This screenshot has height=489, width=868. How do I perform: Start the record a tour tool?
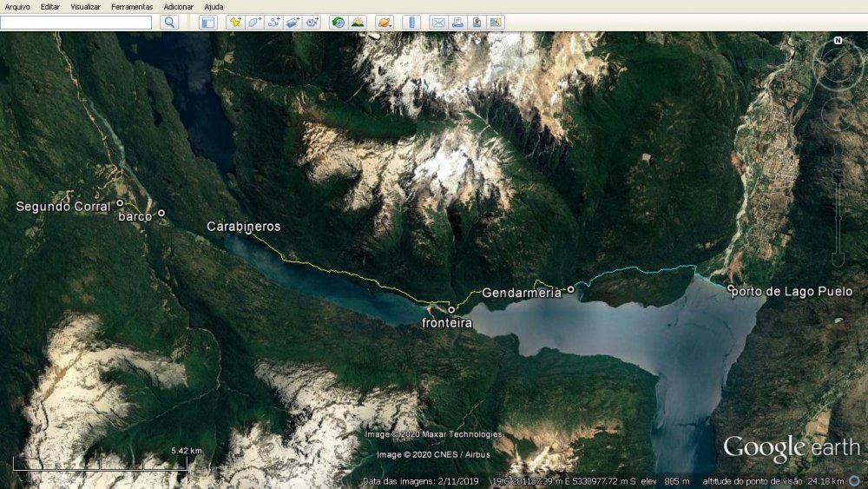(312, 23)
